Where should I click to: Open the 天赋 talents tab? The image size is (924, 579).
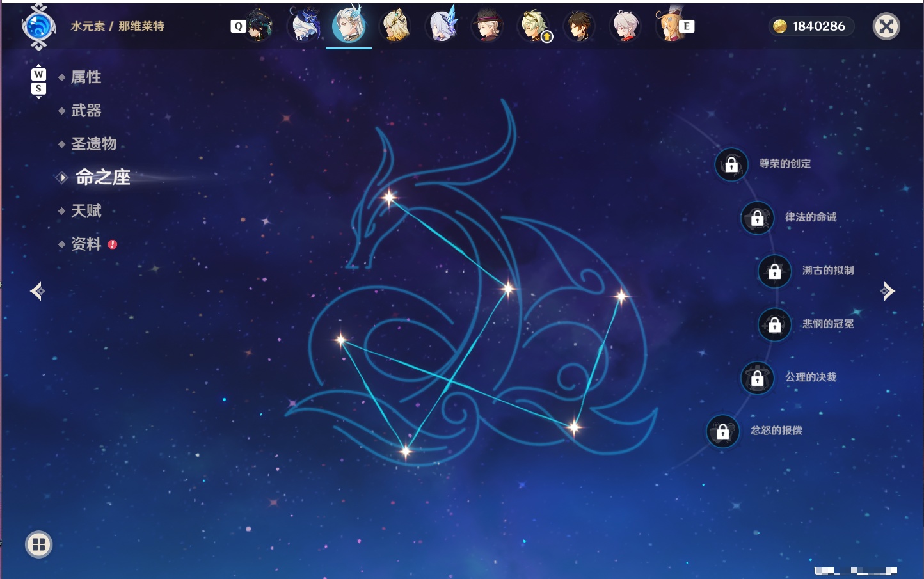tap(86, 210)
